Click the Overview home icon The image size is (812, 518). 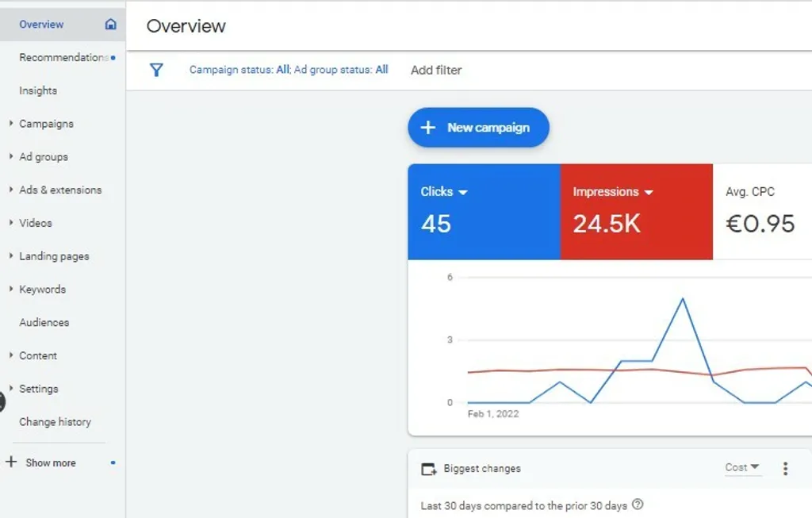coord(111,25)
